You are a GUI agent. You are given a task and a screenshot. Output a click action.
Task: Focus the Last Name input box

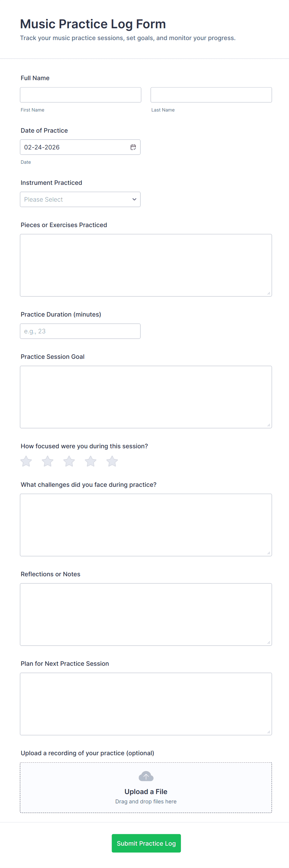click(x=211, y=95)
